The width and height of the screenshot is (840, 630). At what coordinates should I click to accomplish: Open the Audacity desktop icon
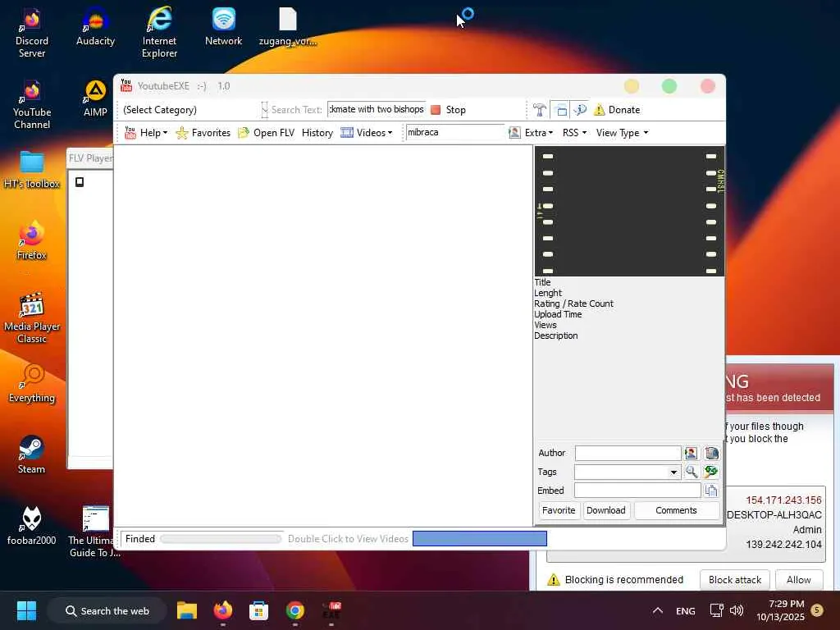point(95,27)
